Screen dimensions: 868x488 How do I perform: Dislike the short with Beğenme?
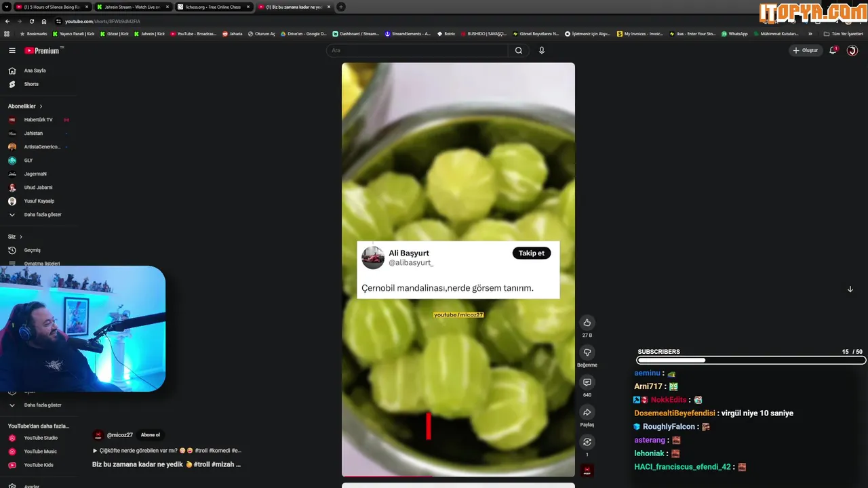[x=587, y=352]
